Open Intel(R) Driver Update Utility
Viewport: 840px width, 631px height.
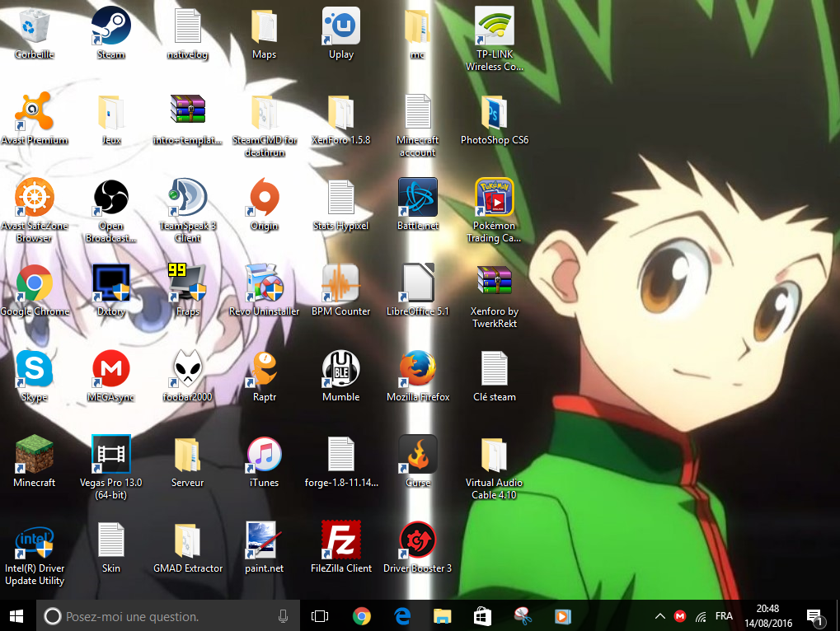coord(35,540)
